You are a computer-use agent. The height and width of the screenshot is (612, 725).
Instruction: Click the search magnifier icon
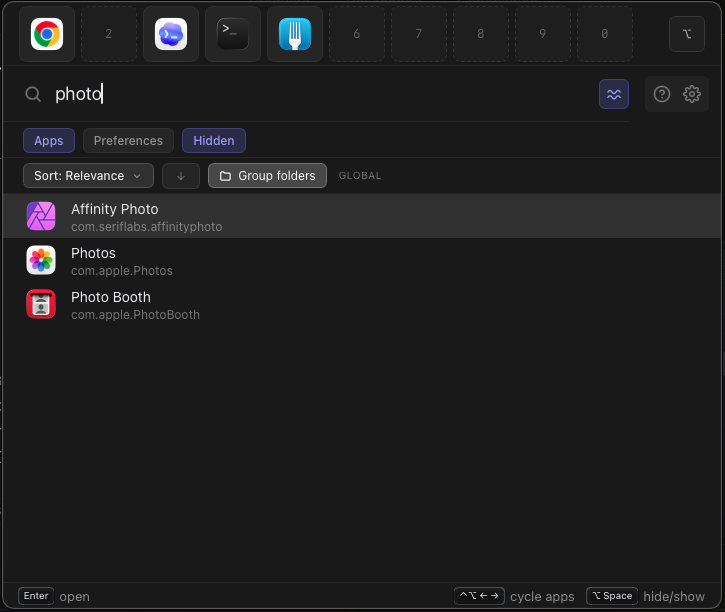[33, 94]
